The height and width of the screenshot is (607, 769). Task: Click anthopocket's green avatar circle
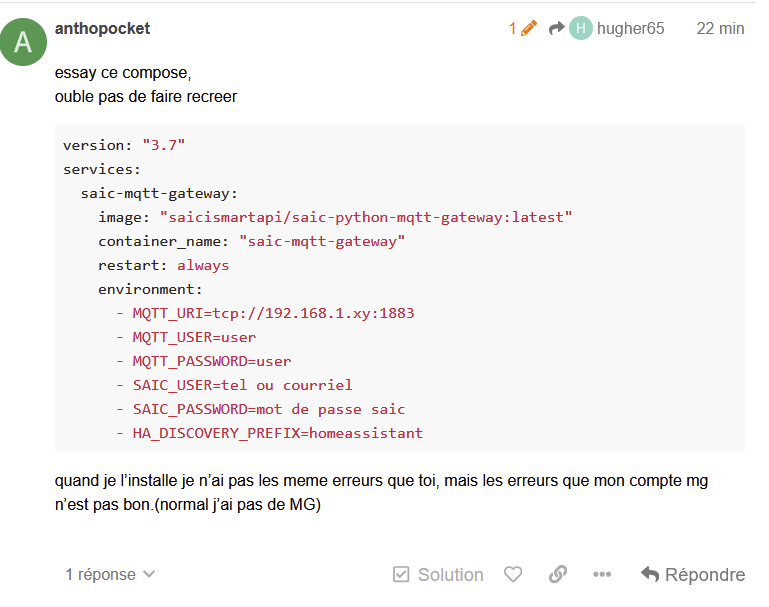pyautogui.click(x=23, y=42)
